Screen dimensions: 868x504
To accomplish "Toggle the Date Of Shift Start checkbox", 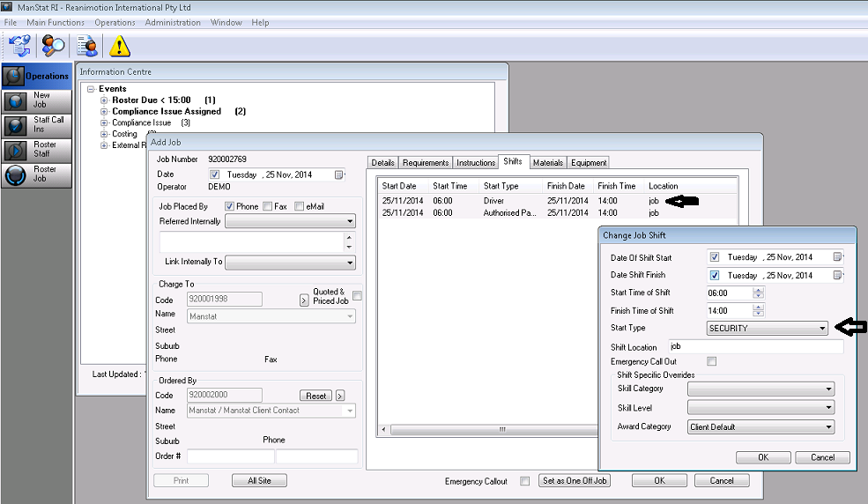I will [x=715, y=257].
